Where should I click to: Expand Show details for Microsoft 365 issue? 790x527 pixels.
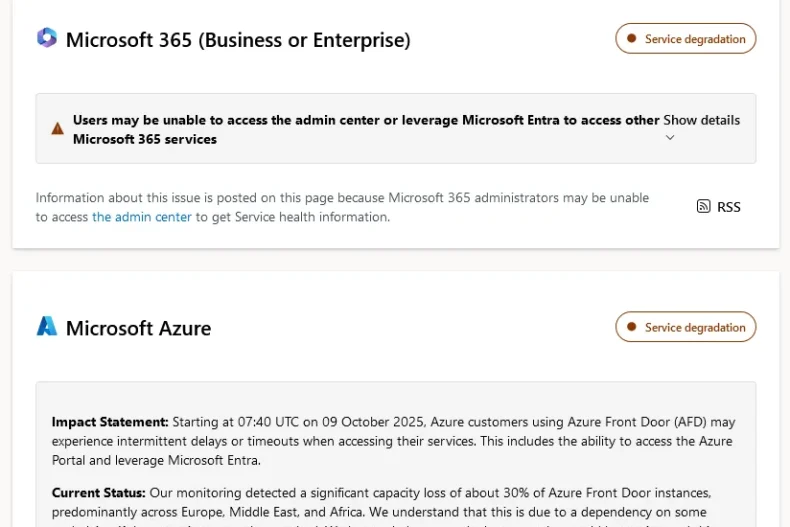[701, 120]
